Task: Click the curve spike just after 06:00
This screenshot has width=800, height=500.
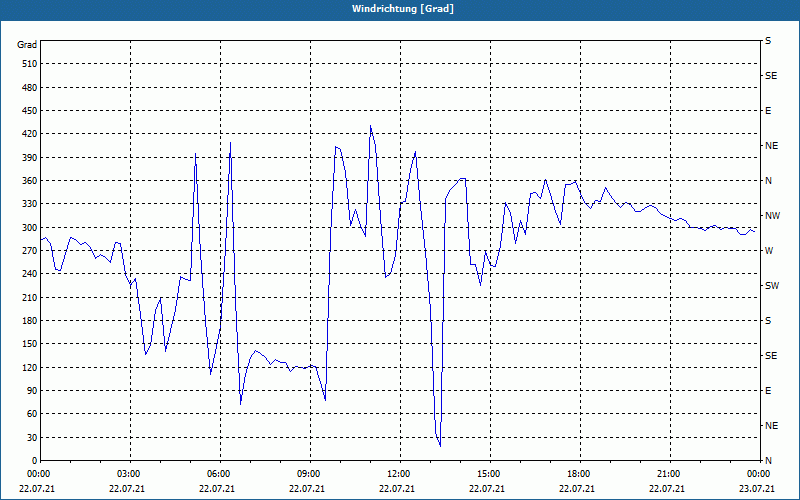Action: click(231, 143)
